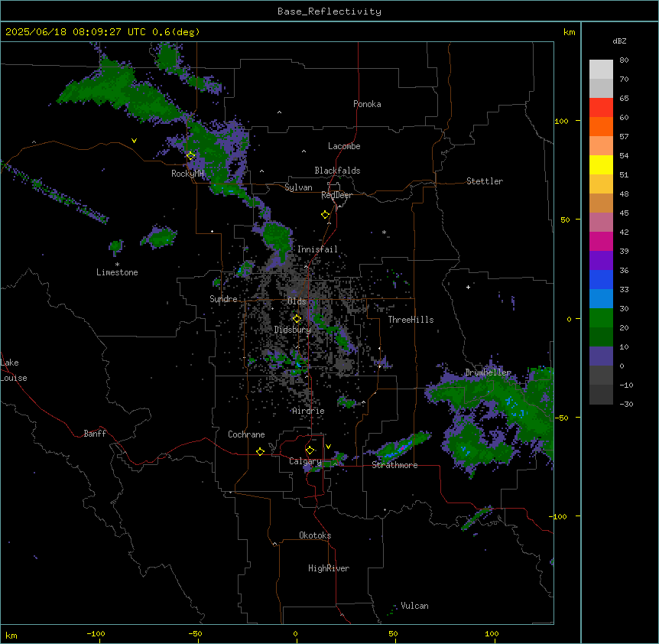Click the Vulcan city label
Viewport: 659px width, 644px height.
pos(415,606)
